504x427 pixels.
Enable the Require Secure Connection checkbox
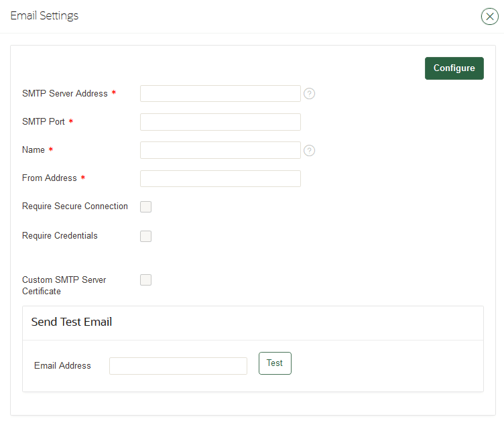[x=145, y=206]
